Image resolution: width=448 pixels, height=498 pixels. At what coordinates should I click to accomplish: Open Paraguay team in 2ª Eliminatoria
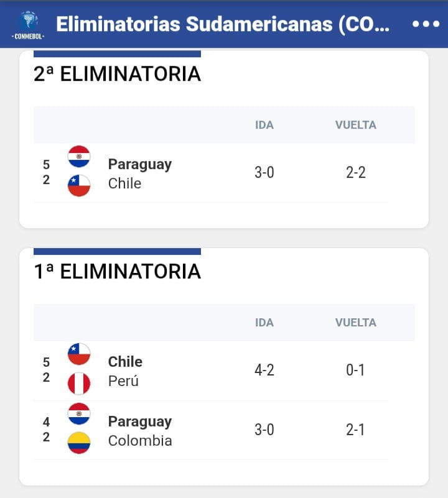(139, 164)
